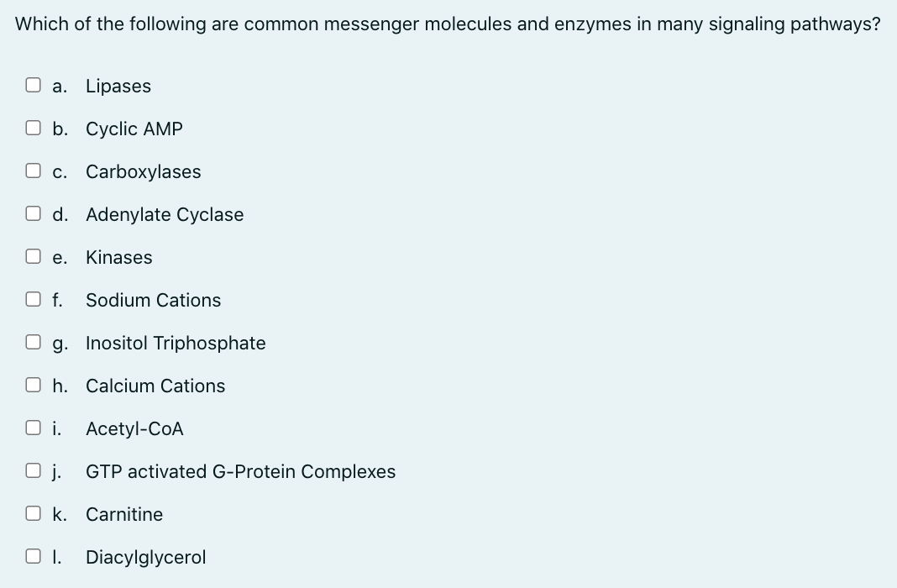Select the Calcium Cations answer text
The width and height of the screenshot is (897, 588).
[x=155, y=386]
